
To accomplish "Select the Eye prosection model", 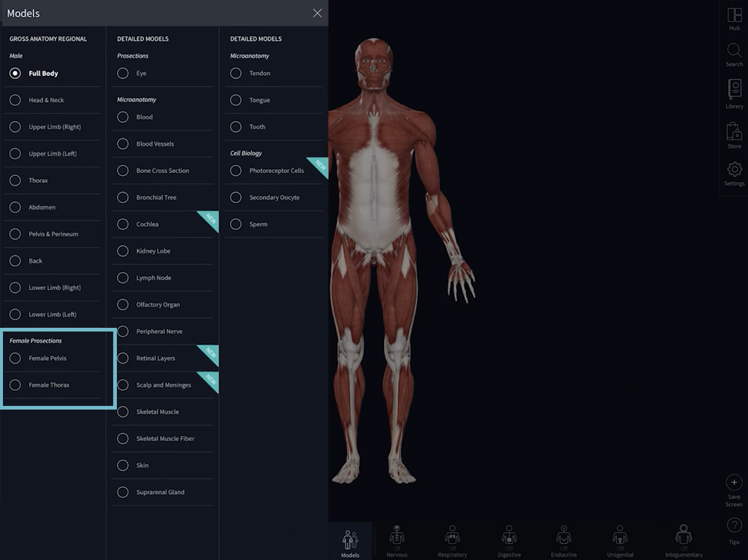I will point(123,74).
